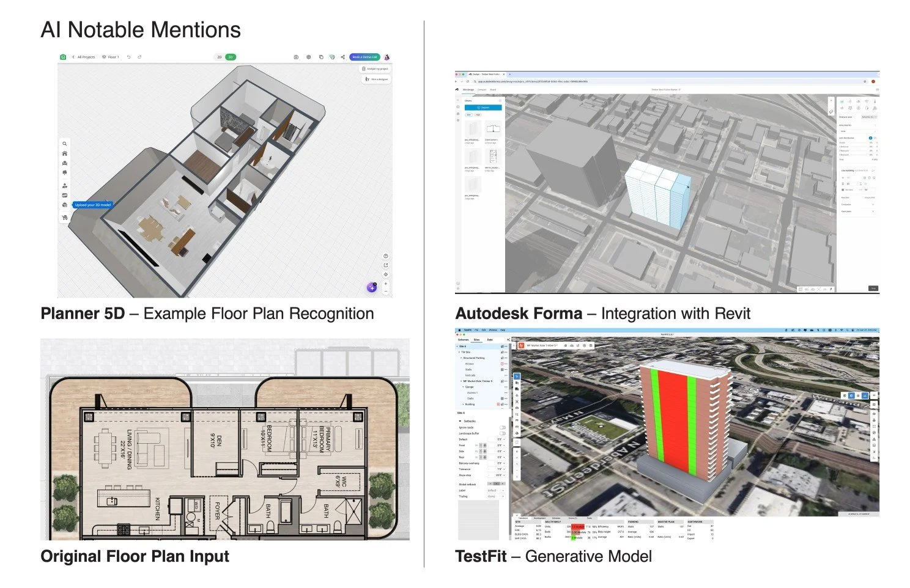Open the user avatar in Planner 5D
This screenshot has width=910, height=588.
pyautogui.click(x=387, y=57)
